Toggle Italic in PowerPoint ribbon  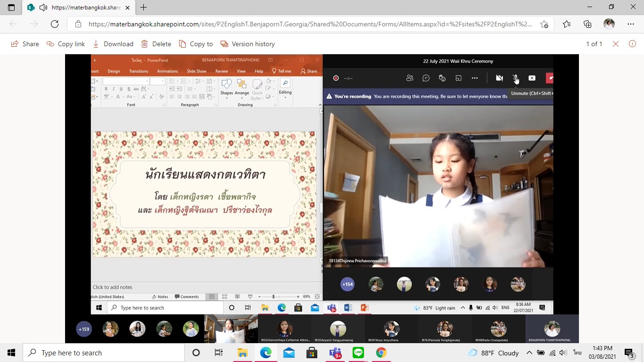coord(114,89)
